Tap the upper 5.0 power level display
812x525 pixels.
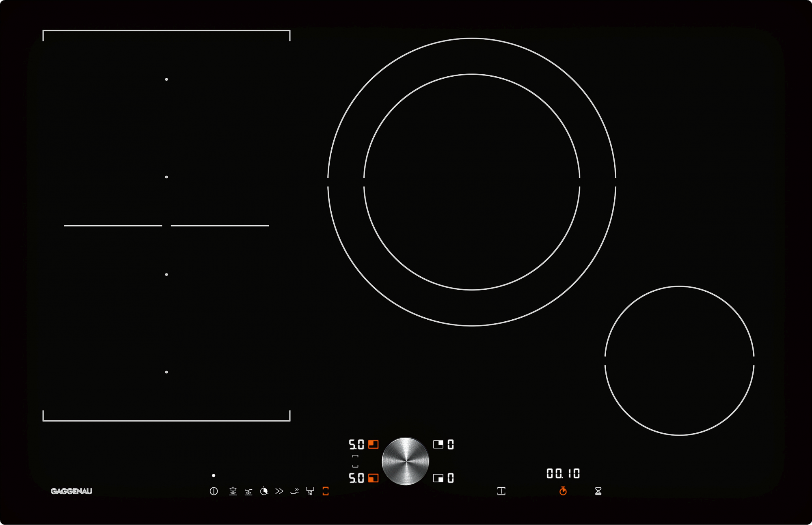click(356, 445)
